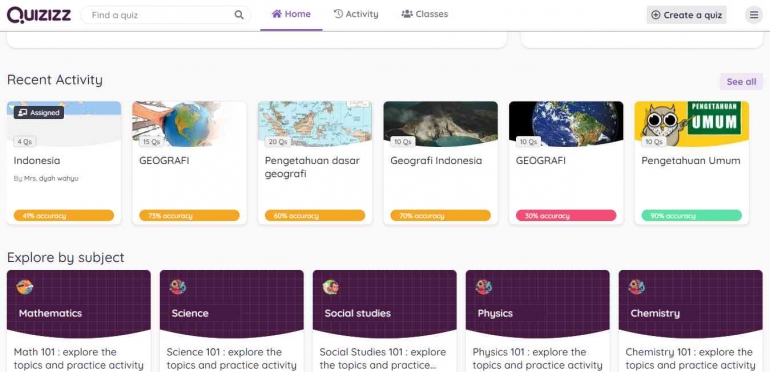Click See all recent activity
Screen dimensions: 770x372
pyautogui.click(x=741, y=81)
